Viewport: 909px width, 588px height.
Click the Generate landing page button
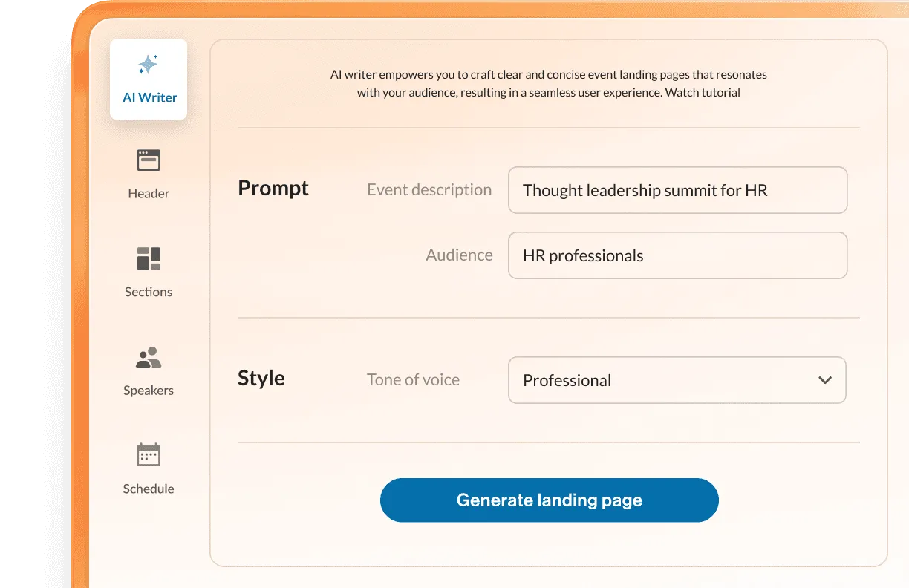click(x=549, y=500)
